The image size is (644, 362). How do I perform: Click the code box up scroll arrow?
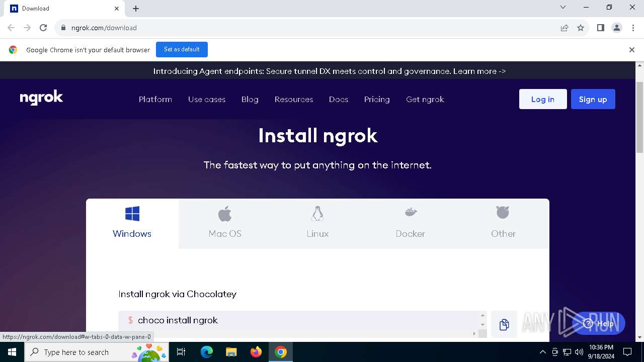pyautogui.click(x=482, y=316)
